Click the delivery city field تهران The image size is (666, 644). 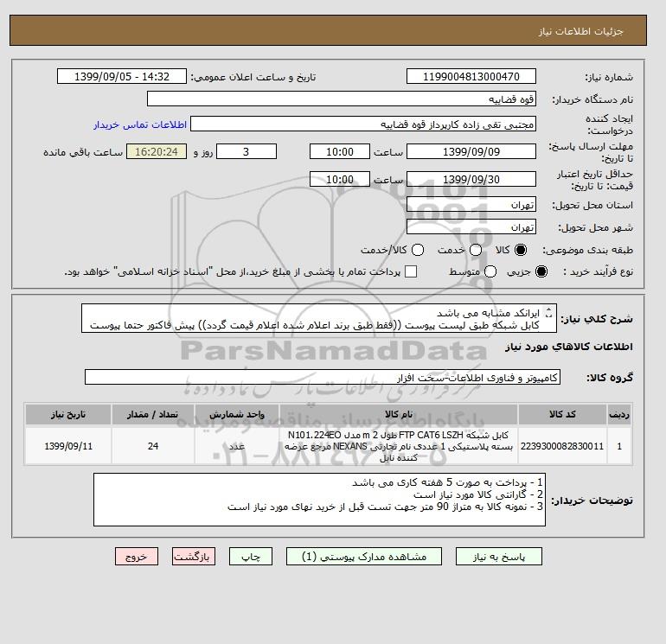471,227
